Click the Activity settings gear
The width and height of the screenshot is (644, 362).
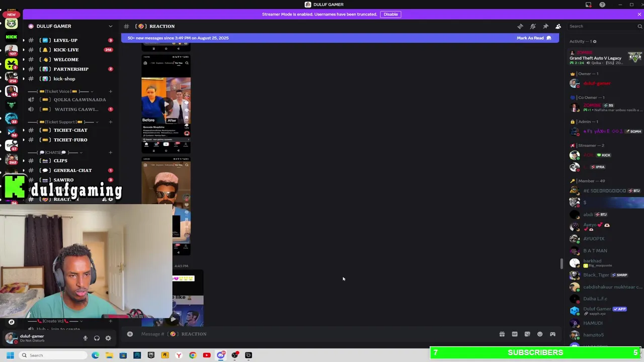[594, 41]
